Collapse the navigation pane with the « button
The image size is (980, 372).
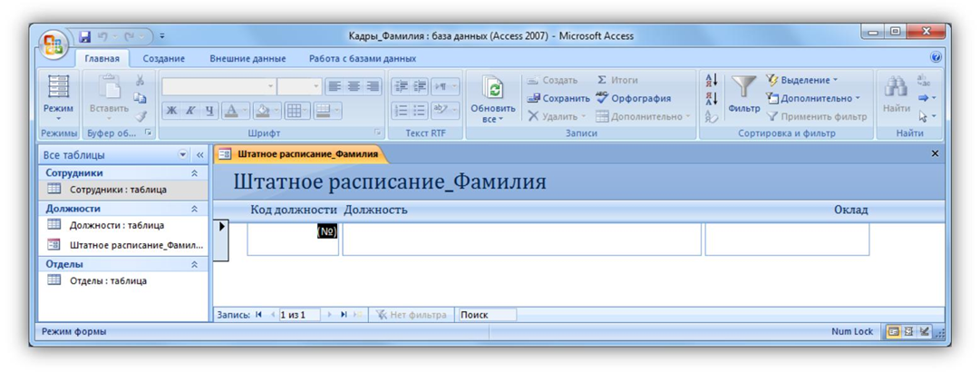(200, 154)
